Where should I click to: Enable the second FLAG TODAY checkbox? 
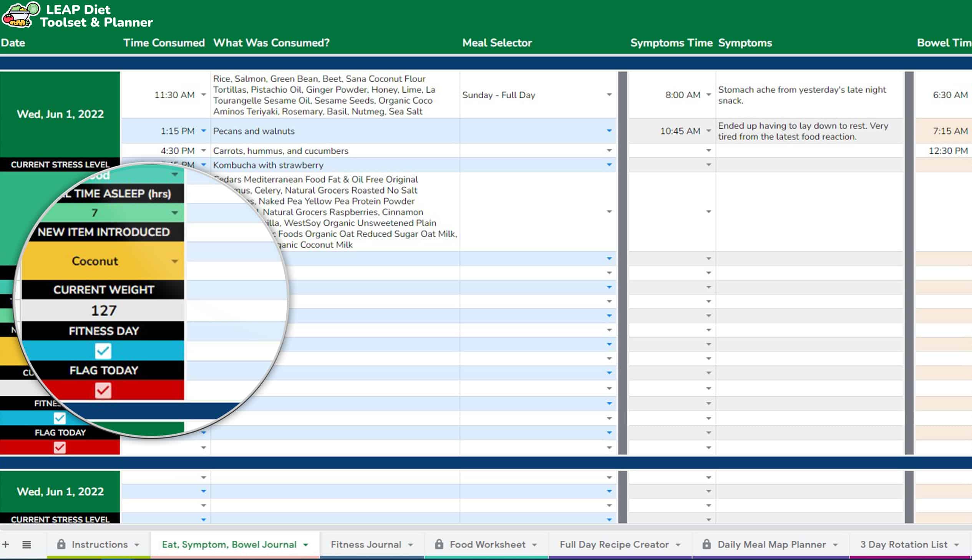60,447
